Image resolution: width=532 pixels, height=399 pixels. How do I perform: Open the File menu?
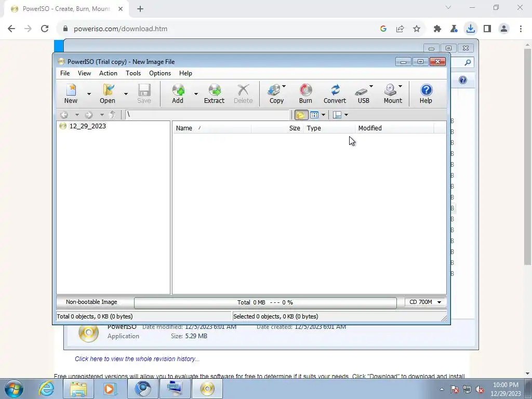coord(65,73)
